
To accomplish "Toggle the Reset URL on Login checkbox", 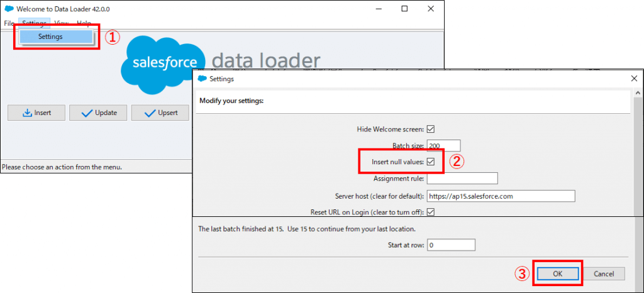I will pos(431,212).
